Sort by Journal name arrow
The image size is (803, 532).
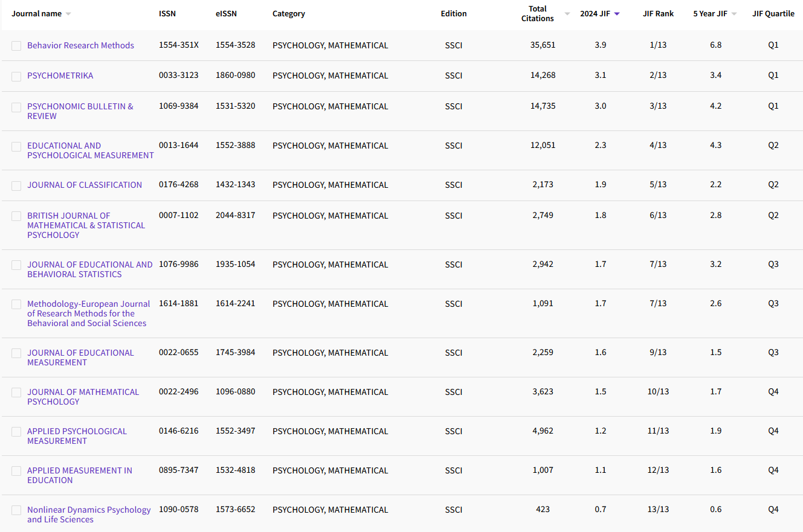coord(68,14)
